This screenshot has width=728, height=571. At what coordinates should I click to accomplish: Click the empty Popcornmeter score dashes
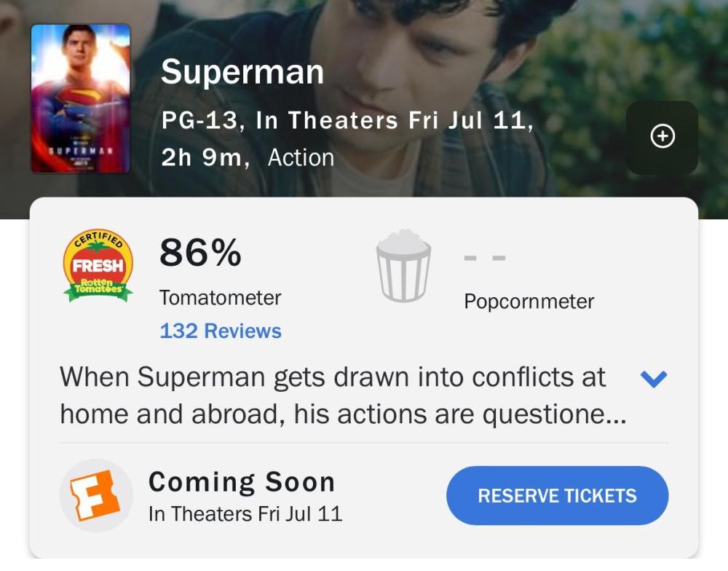pyautogui.click(x=484, y=257)
